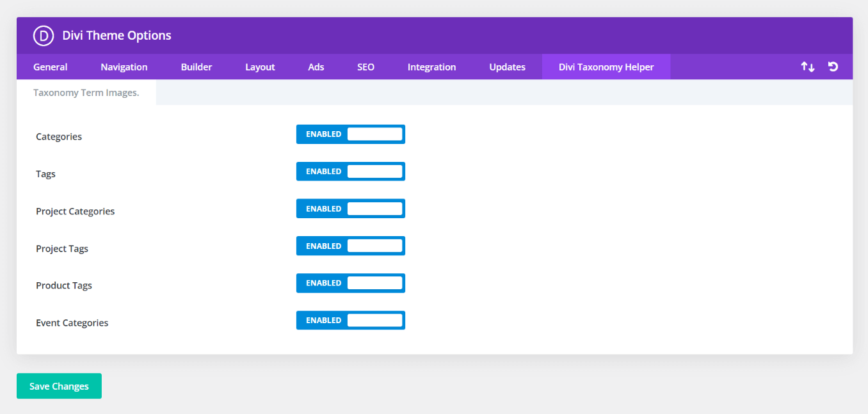Click the import/export arrows icon
The height and width of the screenshot is (414, 868).
point(808,67)
